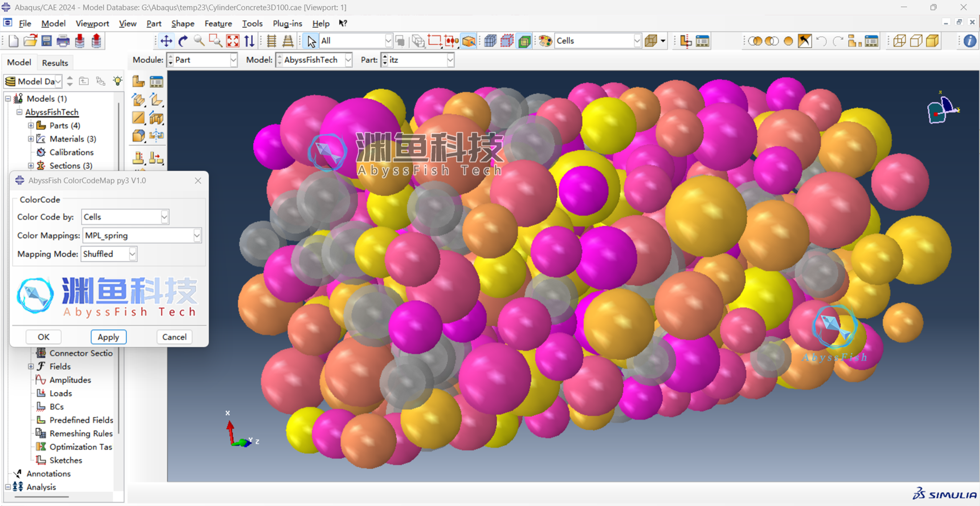Open a model database file
This screenshot has height=506, width=980.
tap(30, 41)
